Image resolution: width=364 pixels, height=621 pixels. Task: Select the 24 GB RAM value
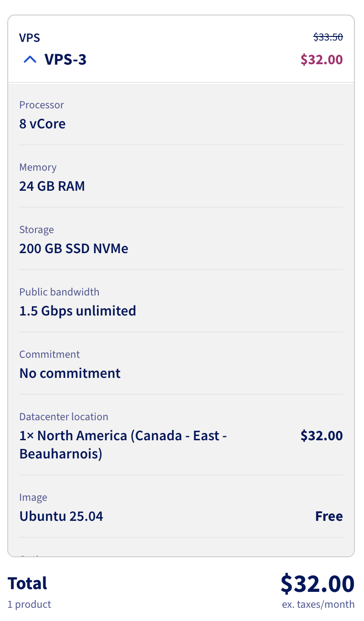tap(52, 186)
